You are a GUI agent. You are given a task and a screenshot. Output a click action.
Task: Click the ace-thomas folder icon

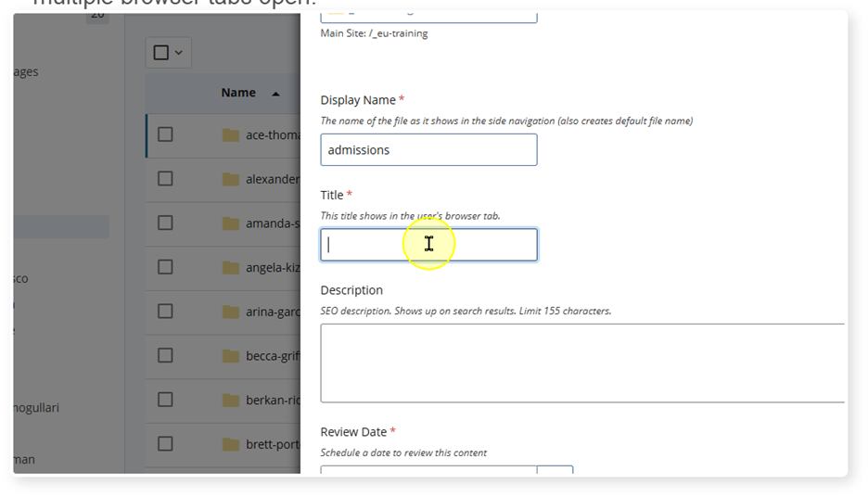tap(231, 135)
